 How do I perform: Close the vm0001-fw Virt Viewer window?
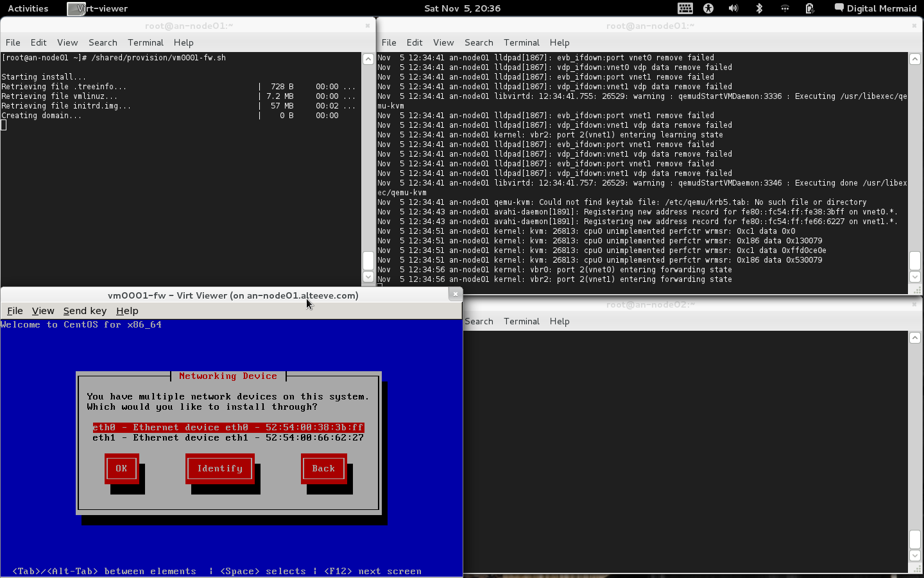click(x=455, y=294)
